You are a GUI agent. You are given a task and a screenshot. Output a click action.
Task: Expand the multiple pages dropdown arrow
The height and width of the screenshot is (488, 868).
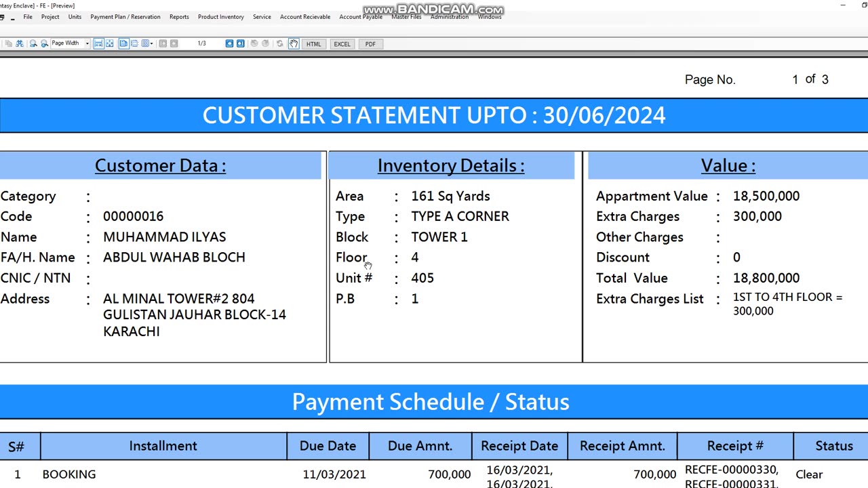coord(152,43)
